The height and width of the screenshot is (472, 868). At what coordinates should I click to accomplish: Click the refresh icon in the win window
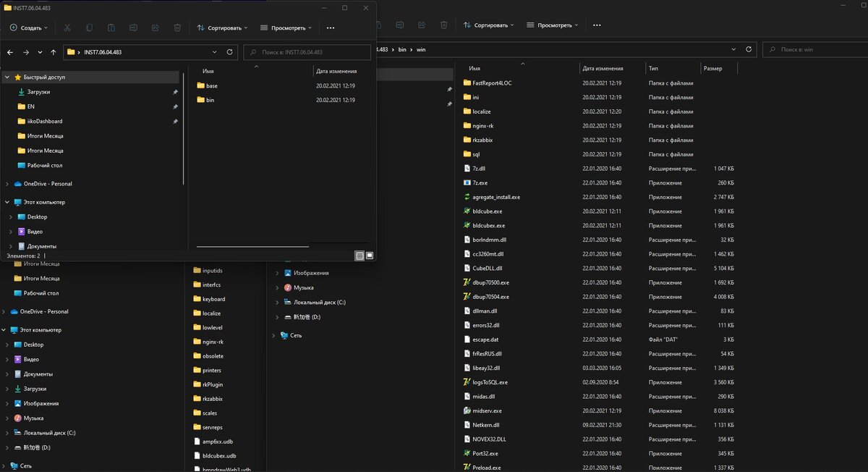coord(749,49)
